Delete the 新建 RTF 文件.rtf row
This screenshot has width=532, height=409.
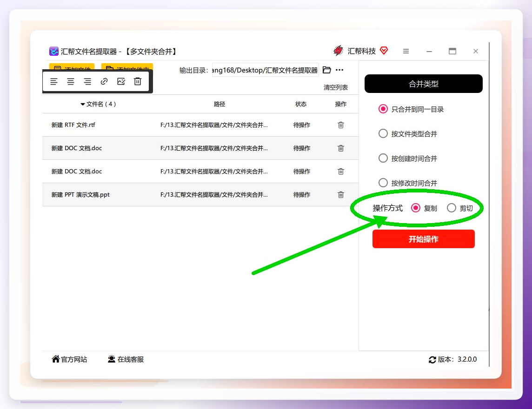(341, 125)
